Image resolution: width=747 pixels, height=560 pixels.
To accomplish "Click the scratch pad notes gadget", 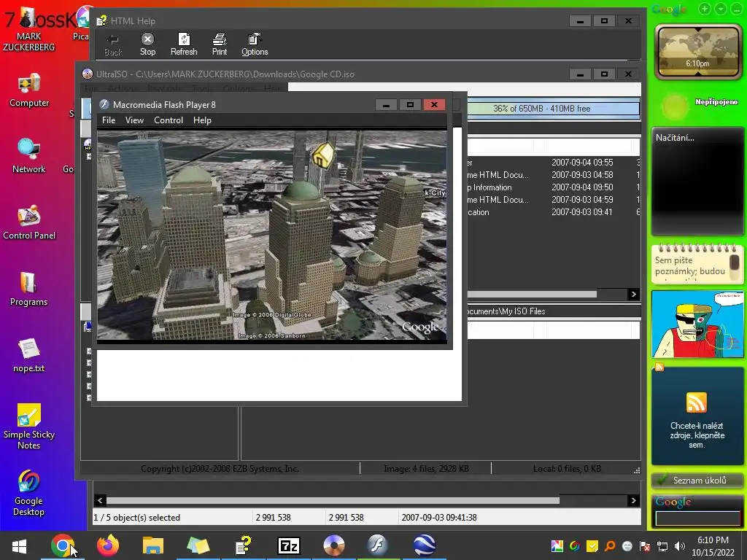I will click(697, 264).
